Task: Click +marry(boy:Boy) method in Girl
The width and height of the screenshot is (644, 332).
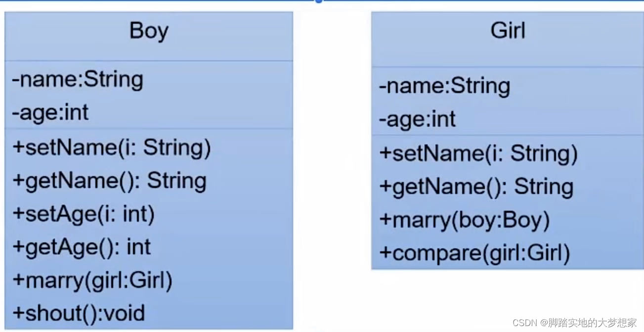Action: click(x=465, y=220)
